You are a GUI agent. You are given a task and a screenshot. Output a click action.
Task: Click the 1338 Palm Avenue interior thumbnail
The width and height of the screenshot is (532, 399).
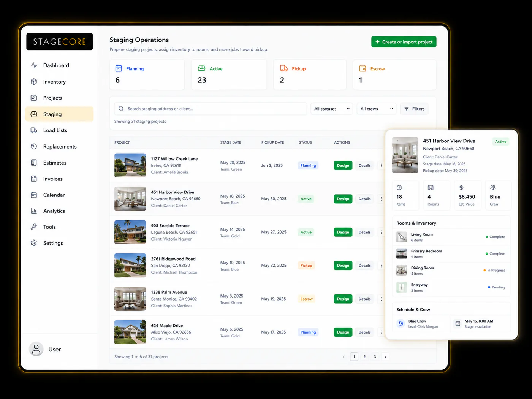tap(130, 299)
